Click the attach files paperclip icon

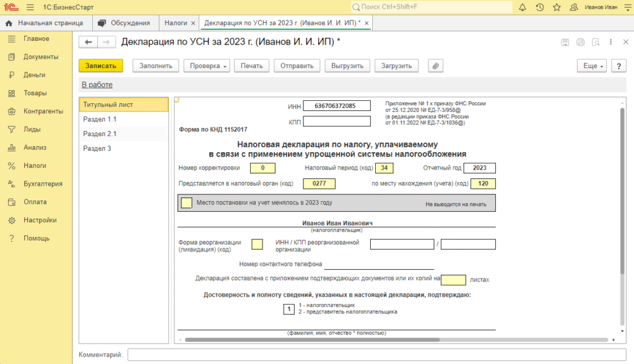[435, 66]
